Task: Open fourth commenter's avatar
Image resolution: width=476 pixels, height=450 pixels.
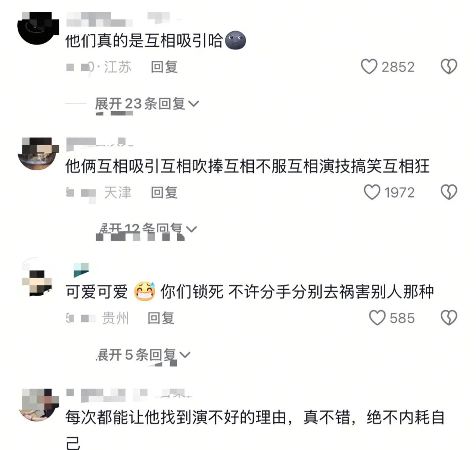Action: pos(38,405)
